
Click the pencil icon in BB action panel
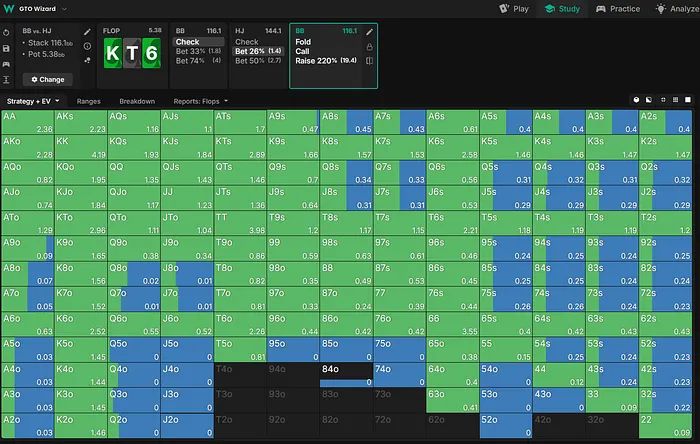tap(370, 32)
